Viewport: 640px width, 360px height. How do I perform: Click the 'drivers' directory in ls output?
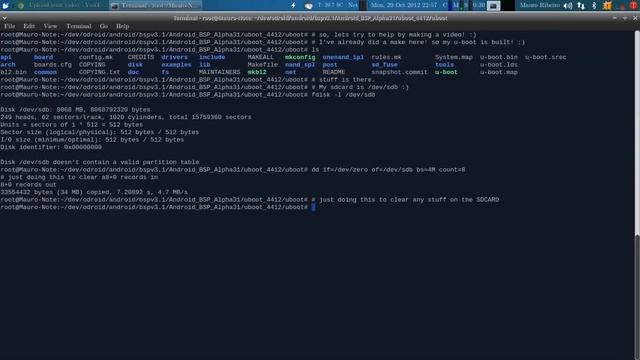pos(174,57)
